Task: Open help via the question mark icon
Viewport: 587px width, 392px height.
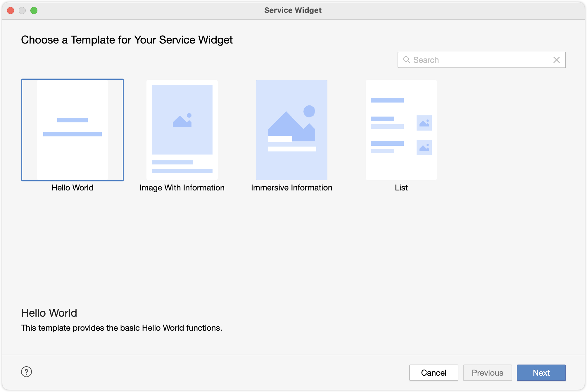Action: point(26,372)
